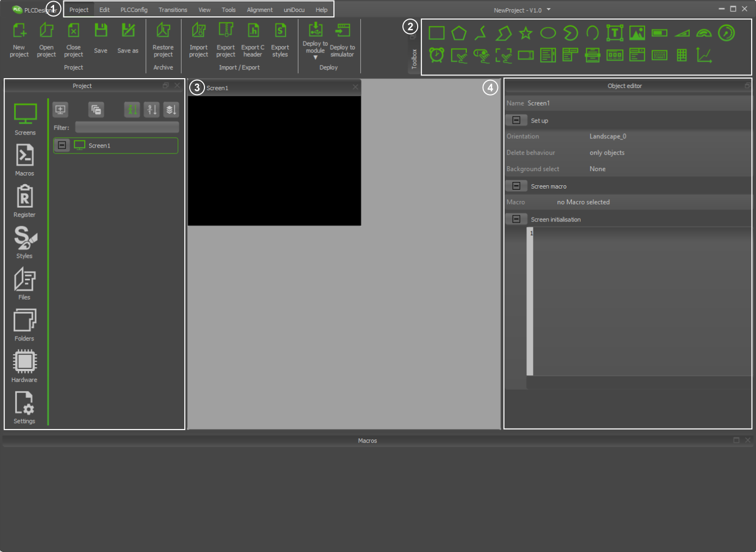Pick the alarm clock object tool
The image size is (756, 552).
tap(436, 55)
